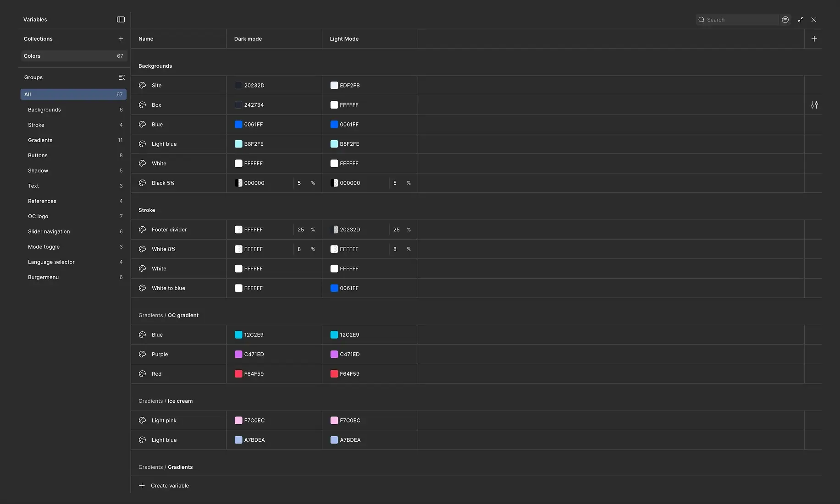Open the Backgrounds group

click(73, 110)
